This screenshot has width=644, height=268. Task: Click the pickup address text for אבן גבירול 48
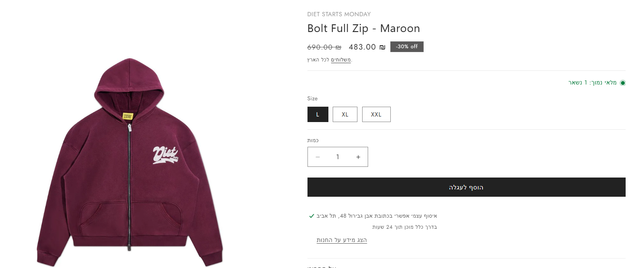click(x=377, y=216)
